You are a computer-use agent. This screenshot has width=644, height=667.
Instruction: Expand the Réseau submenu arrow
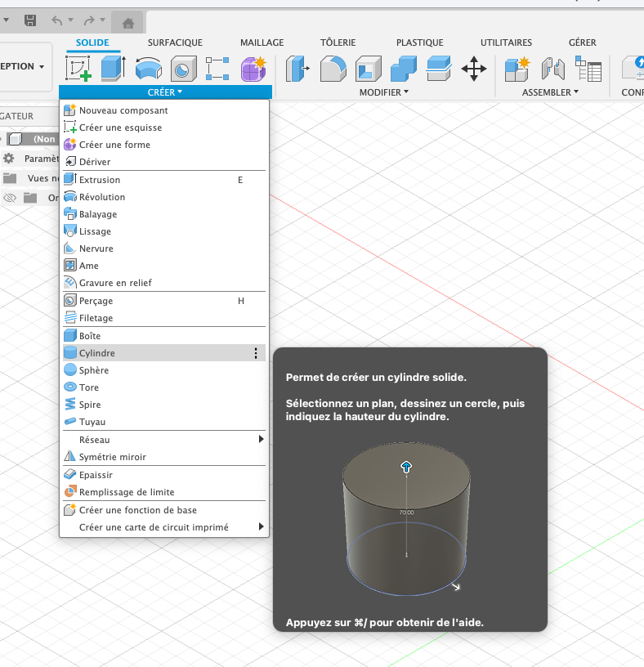[x=261, y=440]
